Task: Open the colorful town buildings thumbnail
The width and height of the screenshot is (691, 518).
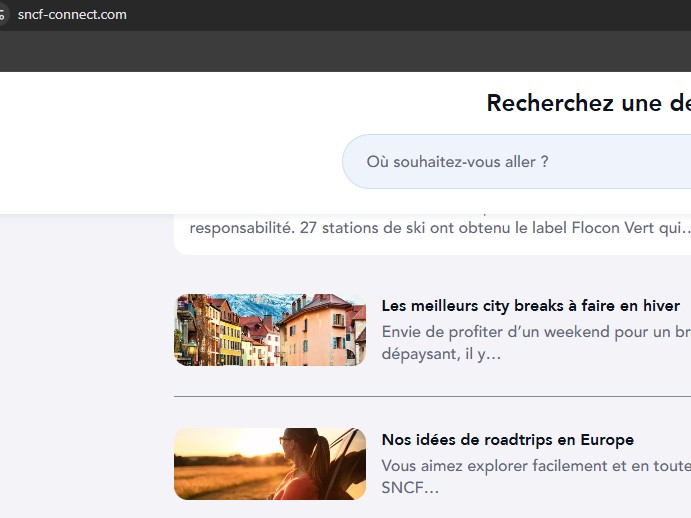Action: (x=270, y=330)
